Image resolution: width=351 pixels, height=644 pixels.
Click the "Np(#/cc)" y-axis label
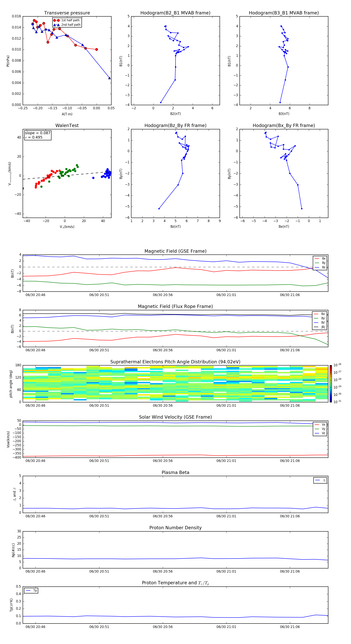[x=13, y=550]
